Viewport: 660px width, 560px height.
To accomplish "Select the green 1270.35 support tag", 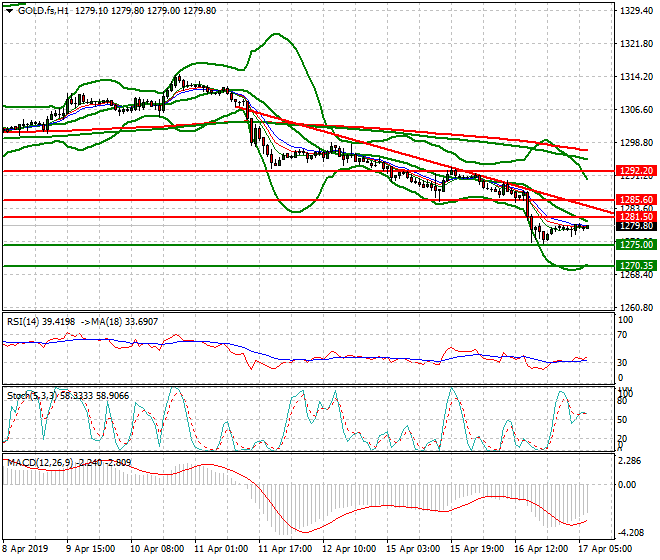I will tap(636, 265).
